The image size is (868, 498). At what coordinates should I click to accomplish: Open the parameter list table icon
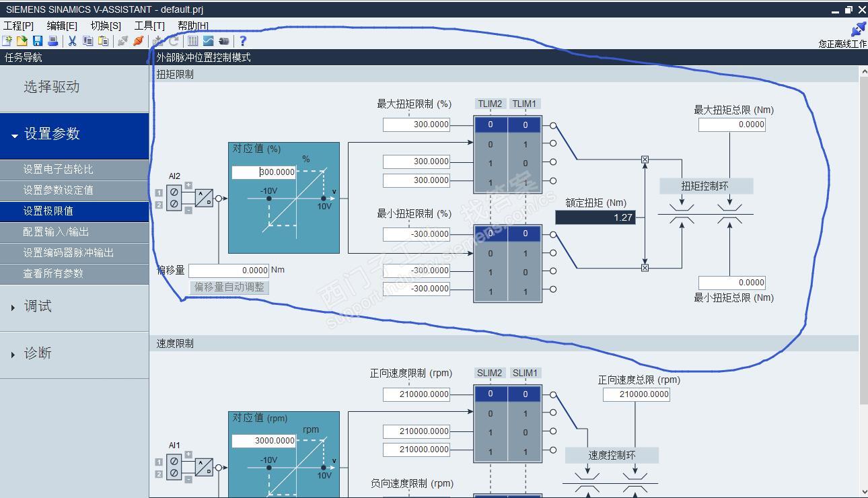pos(192,41)
